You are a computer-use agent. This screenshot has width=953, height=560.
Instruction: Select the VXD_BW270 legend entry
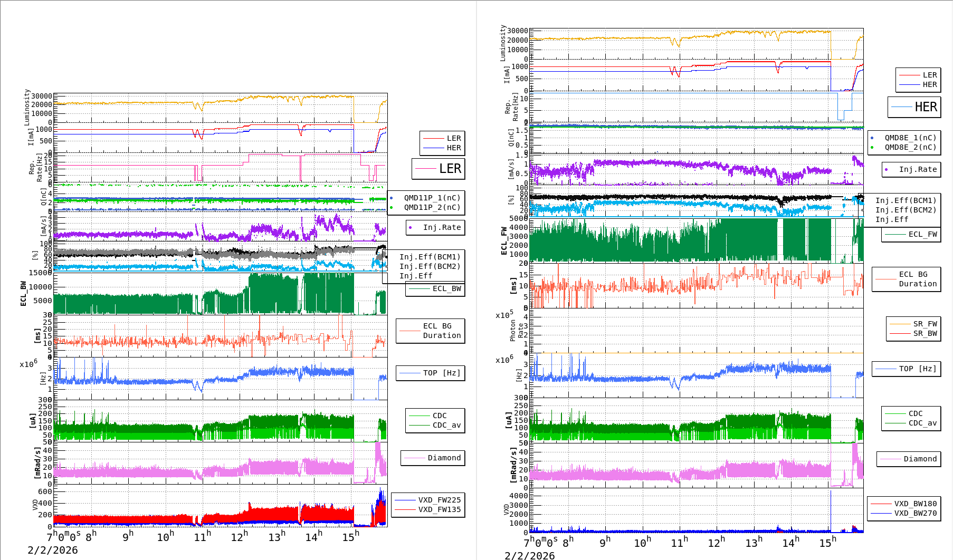[915, 513]
